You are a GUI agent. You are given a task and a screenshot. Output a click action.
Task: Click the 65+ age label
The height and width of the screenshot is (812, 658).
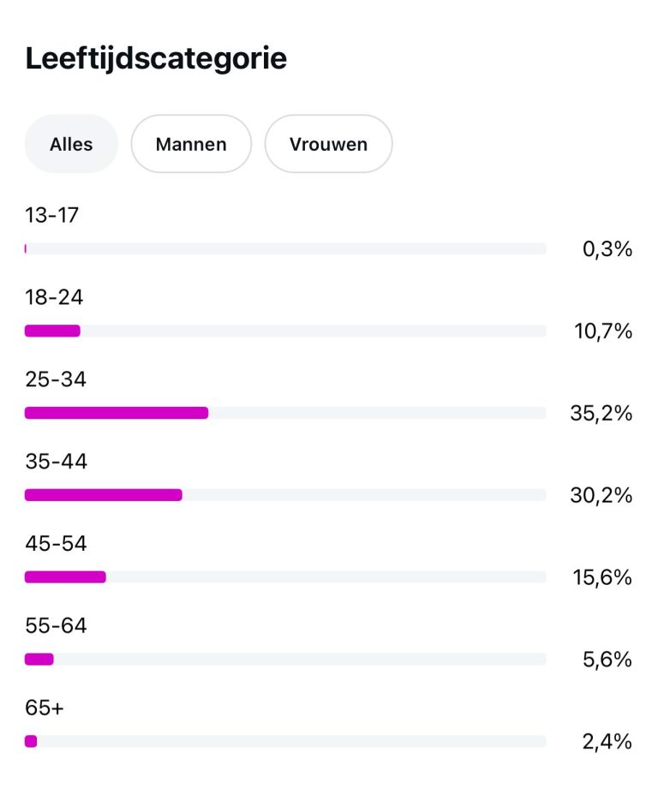[x=45, y=708]
